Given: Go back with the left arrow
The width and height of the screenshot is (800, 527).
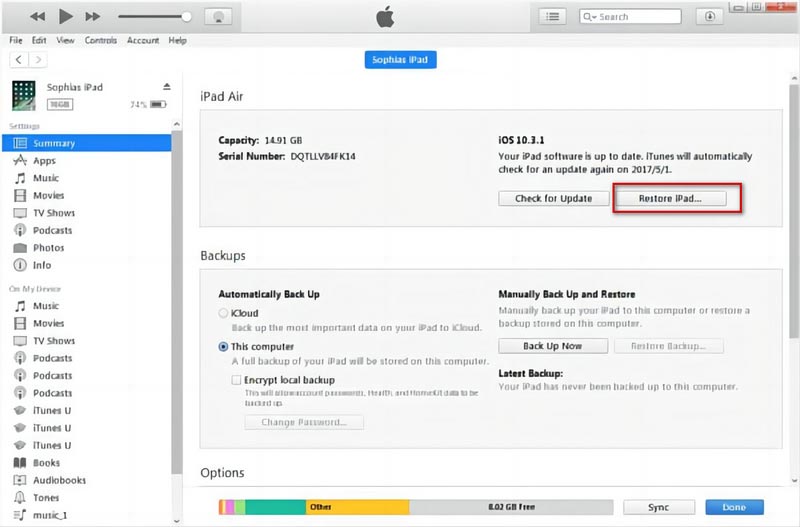Looking at the screenshot, I should pyautogui.click(x=19, y=60).
